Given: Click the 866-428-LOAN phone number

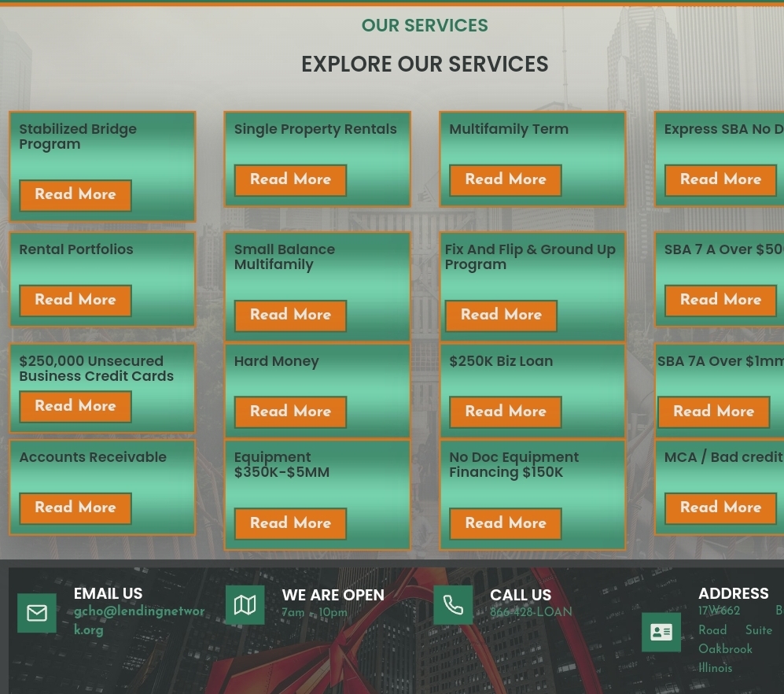Looking at the screenshot, I should click(x=531, y=612).
